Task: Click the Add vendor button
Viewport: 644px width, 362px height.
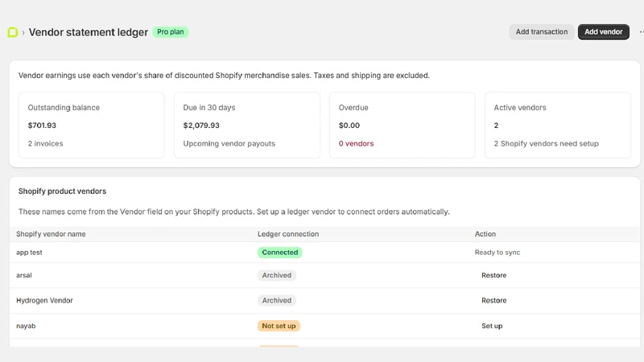Action: [x=603, y=32]
